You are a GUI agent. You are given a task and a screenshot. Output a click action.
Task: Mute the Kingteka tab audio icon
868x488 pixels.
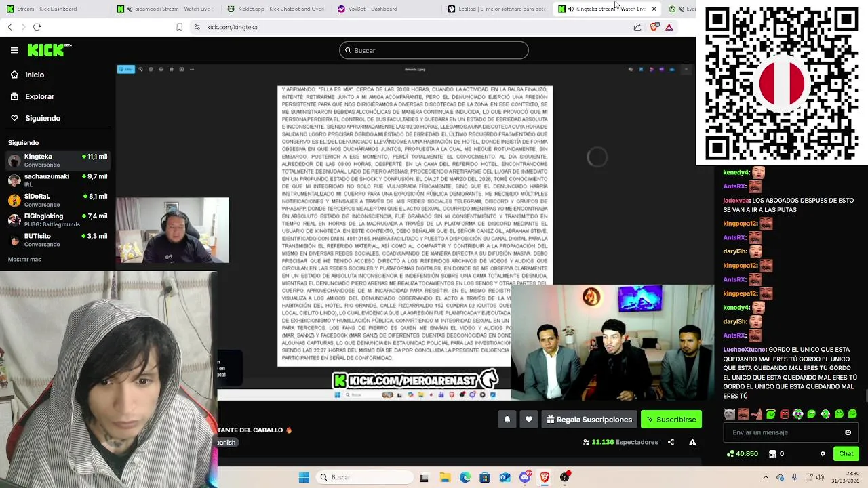click(570, 9)
